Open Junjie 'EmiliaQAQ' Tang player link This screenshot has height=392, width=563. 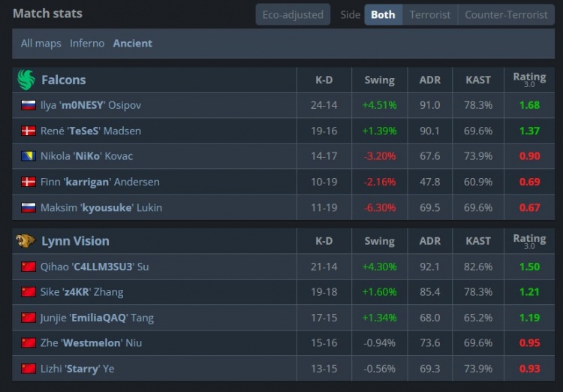[x=97, y=318]
